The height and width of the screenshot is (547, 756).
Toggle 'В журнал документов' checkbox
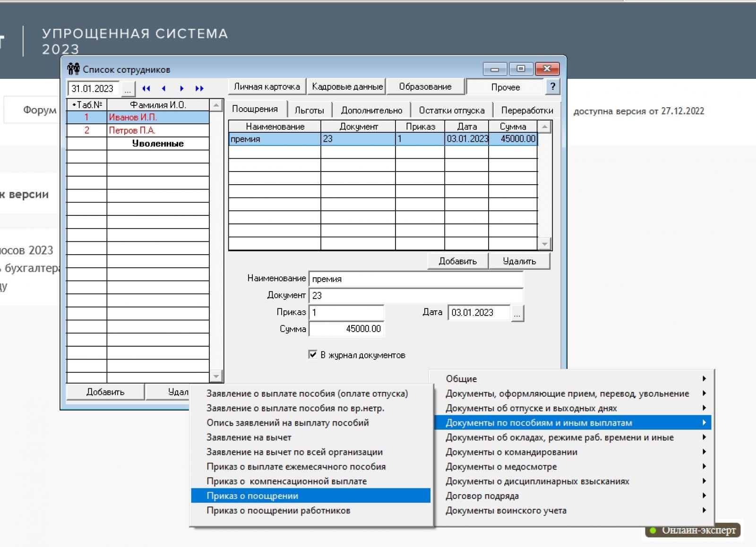coord(312,354)
